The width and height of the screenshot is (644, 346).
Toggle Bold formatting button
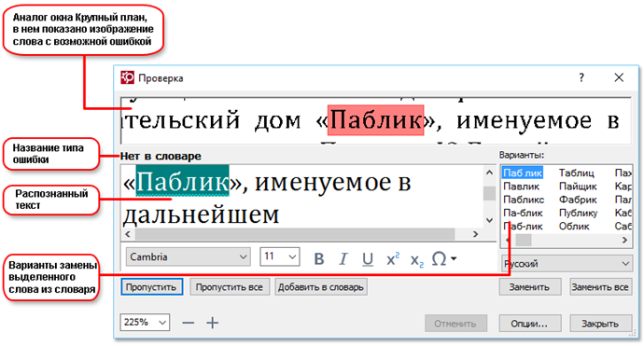click(318, 259)
